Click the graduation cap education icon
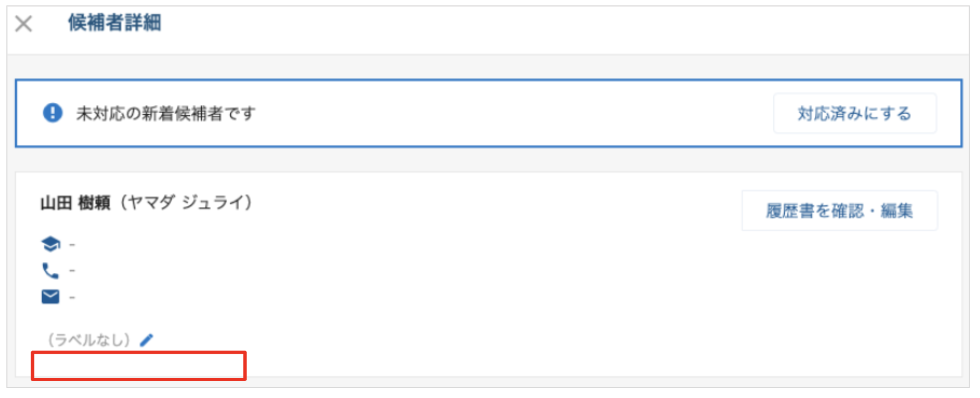This screenshot has width=980, height=398. pyautogui.click(x=50, y=244)
